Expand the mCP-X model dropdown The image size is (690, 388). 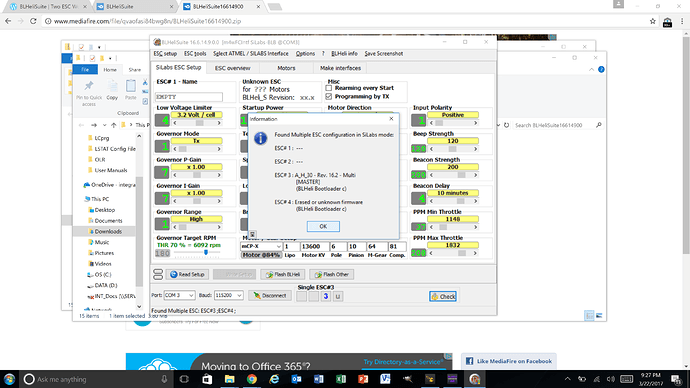point(261,246)
